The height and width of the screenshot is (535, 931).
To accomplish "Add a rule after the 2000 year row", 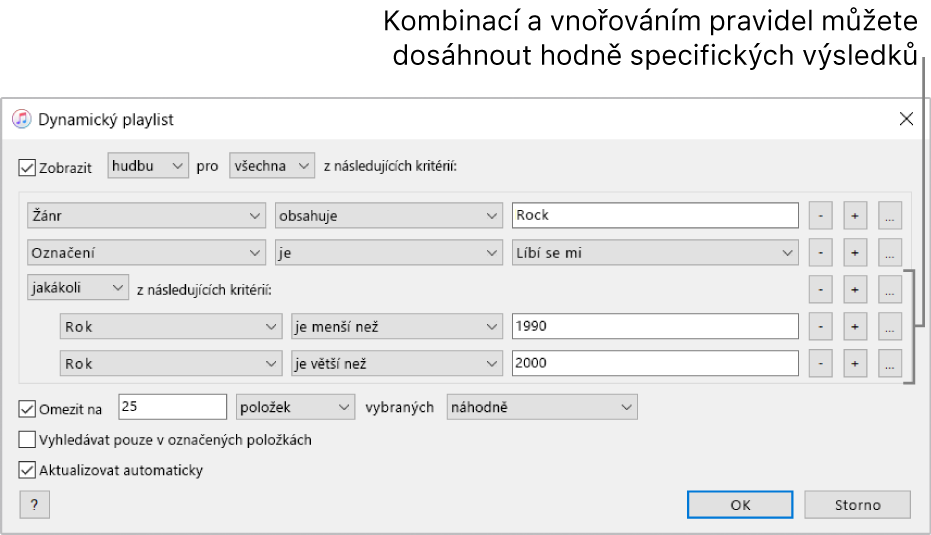I will (855, 363).
